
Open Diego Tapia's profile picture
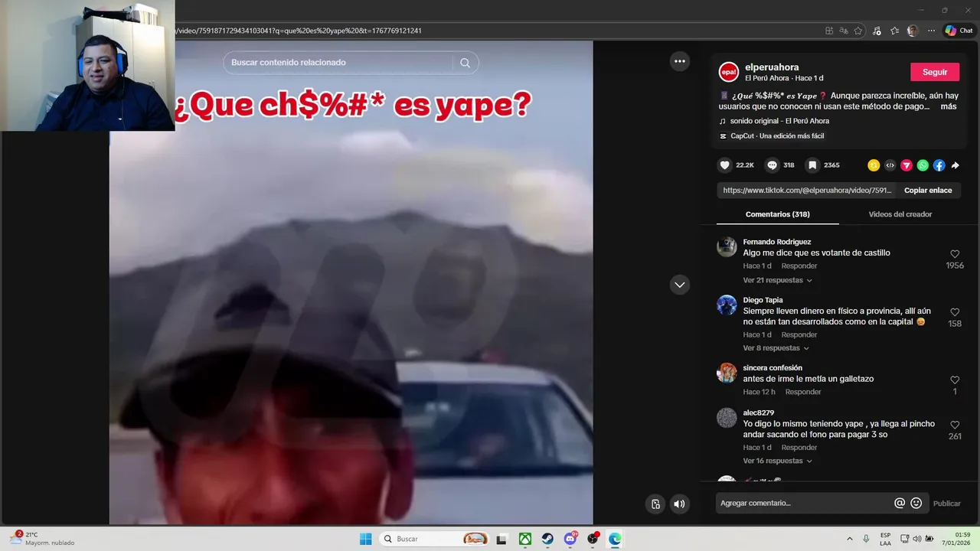(x=727, y=305)
